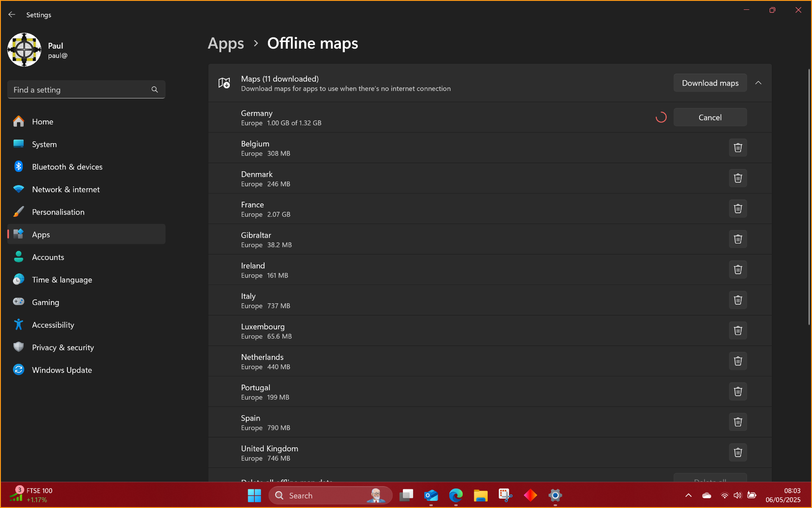
Task: Cancel the Germany map download
Action: [x=710, y=117]
